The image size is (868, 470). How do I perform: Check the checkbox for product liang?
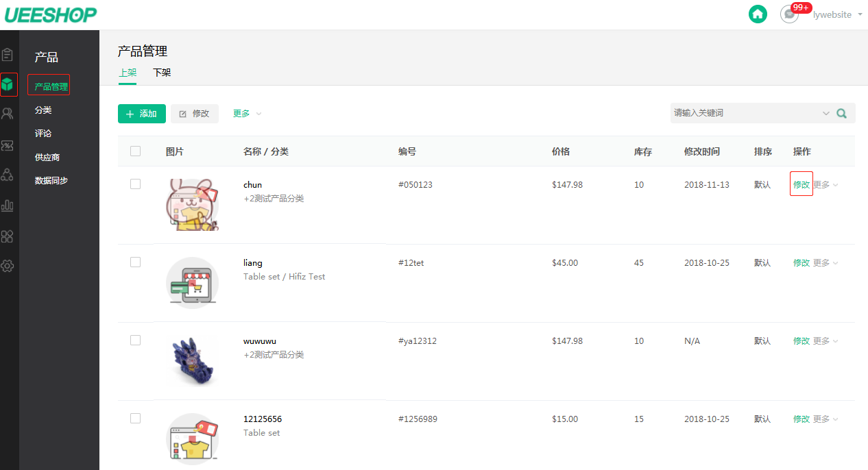pos(136,262)
